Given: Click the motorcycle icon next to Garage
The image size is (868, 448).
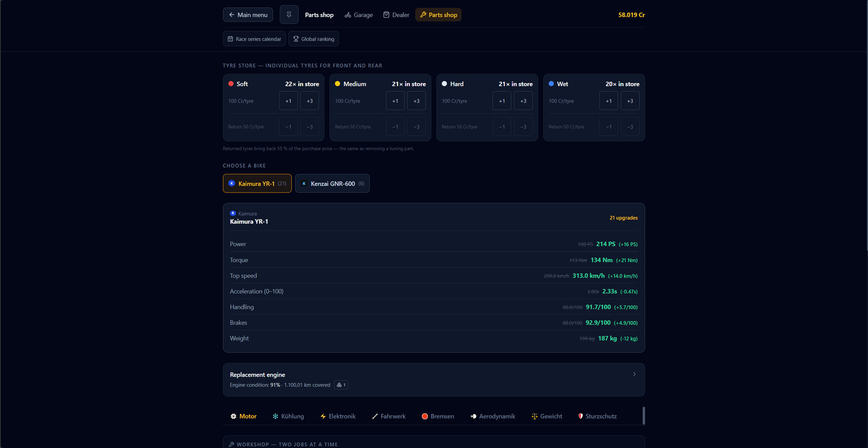Looking at the screenshot, I should (x=348, y=15).
